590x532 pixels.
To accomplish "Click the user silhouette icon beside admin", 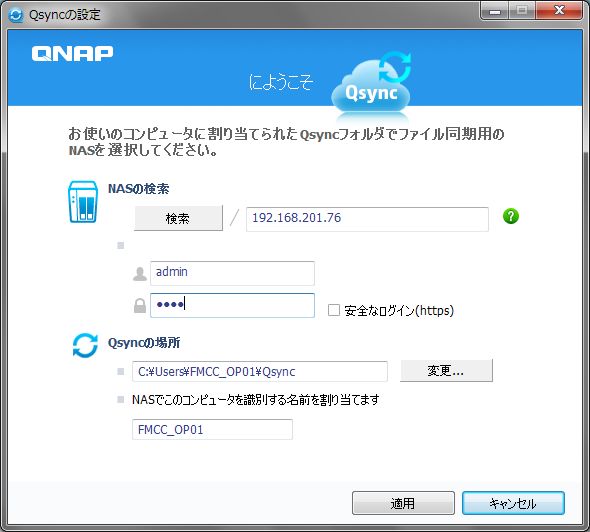I will [140, 274].
